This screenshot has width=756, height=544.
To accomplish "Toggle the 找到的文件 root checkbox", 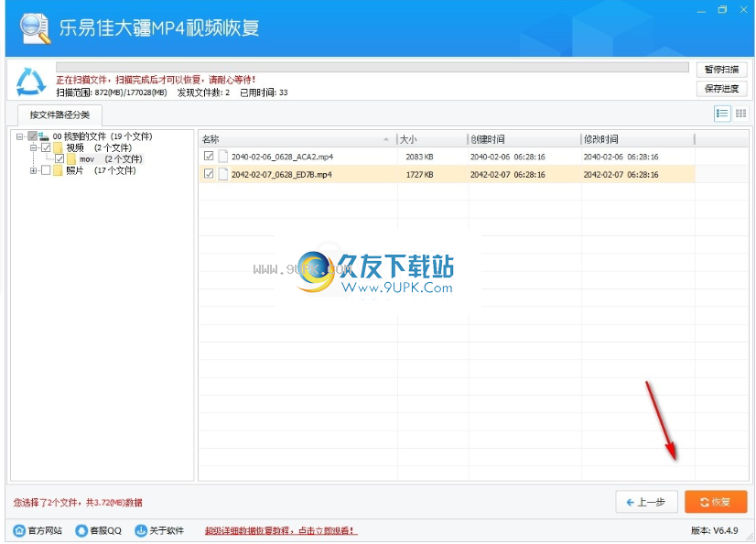I will click(x=32, y=136).
